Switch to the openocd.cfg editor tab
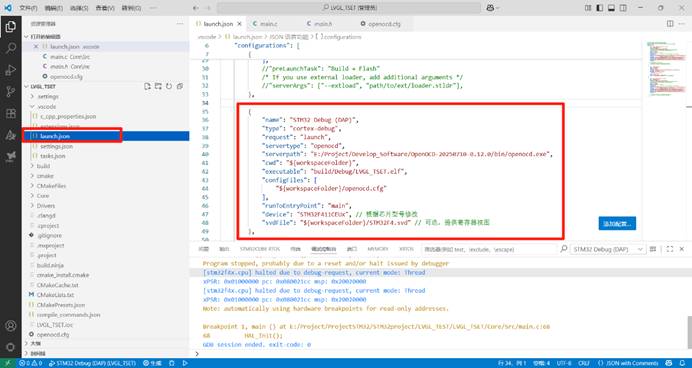Screen dimensions: 692x368 (x=384, y=24)
